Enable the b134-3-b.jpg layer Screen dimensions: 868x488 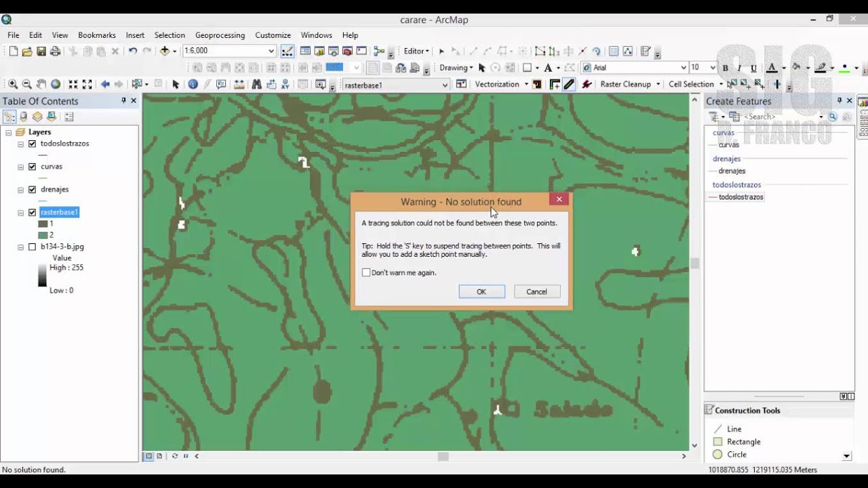pos(32,247)
